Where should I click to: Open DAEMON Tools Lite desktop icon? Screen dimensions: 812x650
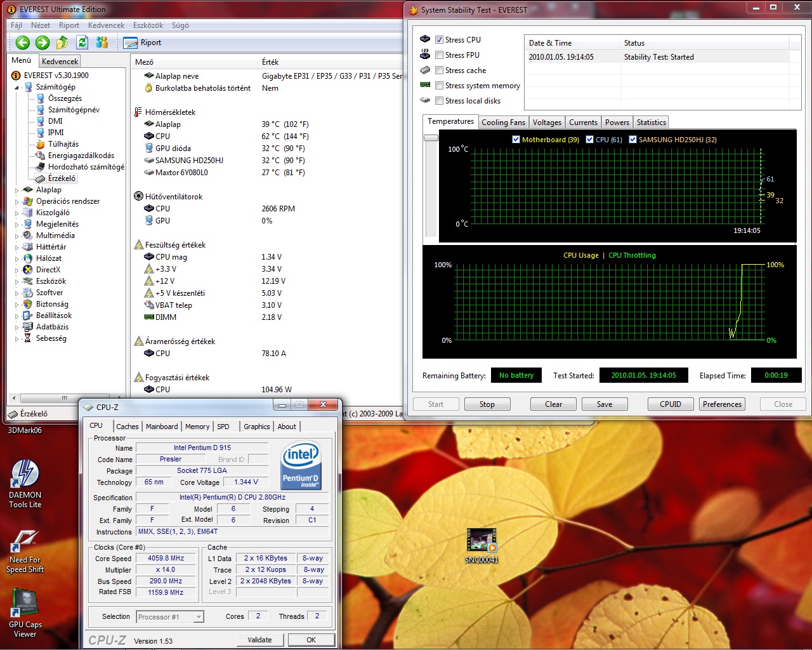[x=25, y=484]
